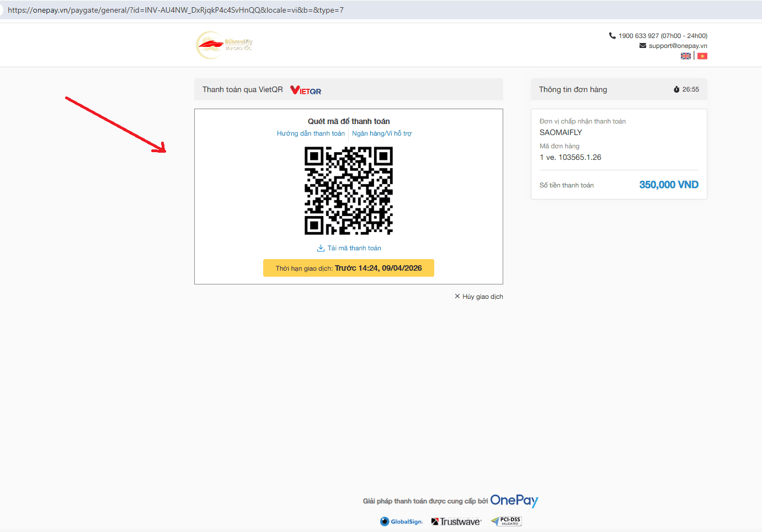Click the SaoMaiFly logo in the header
This screenshot has height=532, width=762.
coord(225,45)
